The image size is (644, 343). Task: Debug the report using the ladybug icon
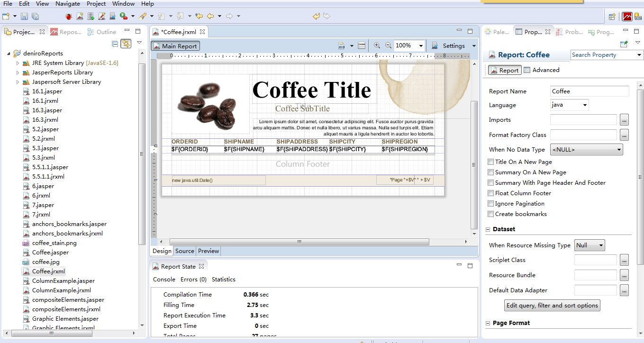click(x=68, y=16)
